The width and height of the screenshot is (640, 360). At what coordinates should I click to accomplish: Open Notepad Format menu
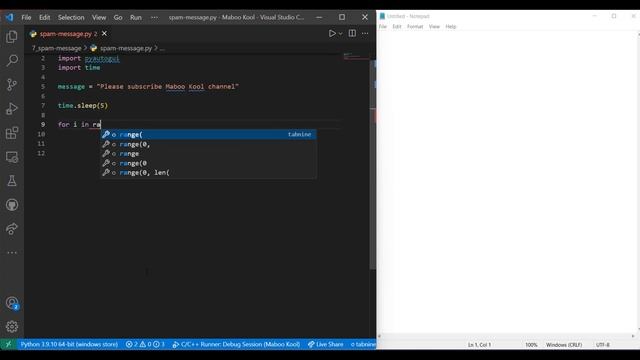pos(415,27)
